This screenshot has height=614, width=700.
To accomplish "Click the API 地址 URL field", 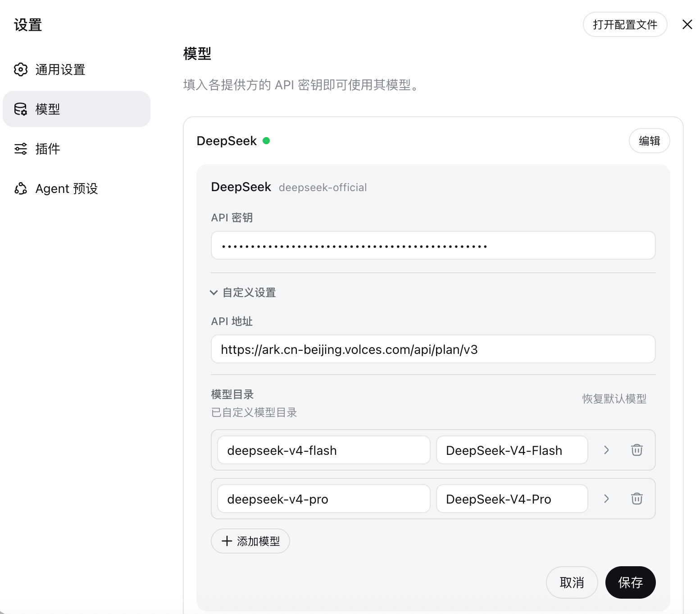I will [433, 349].
